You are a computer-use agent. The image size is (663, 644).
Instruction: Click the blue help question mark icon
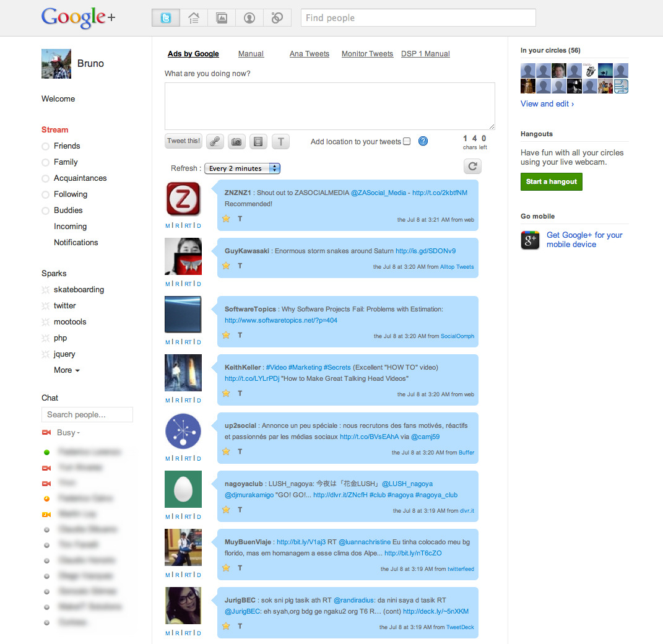pyautogui.click(x=423, y=141)
